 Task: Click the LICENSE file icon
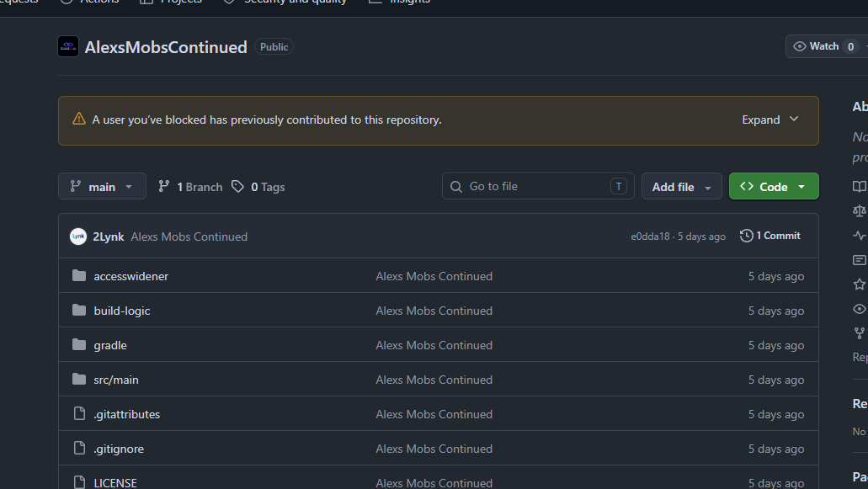[x=79, y=482]
